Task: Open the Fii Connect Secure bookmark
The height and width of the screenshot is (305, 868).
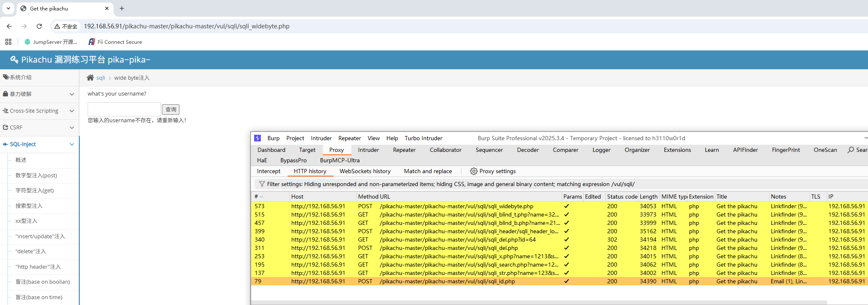Action: point(115,42)
